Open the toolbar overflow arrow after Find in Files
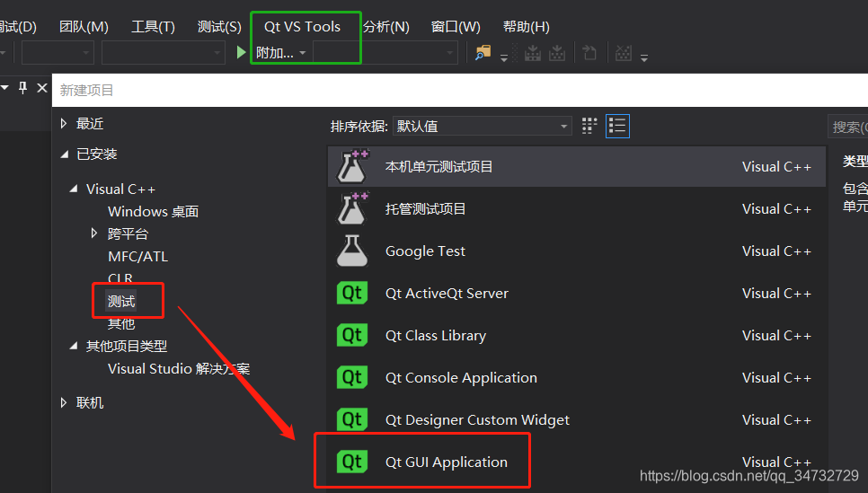Image resolution: width=868 pixels, height=493 pixels. pyautogui.click(x=504, y=57)
